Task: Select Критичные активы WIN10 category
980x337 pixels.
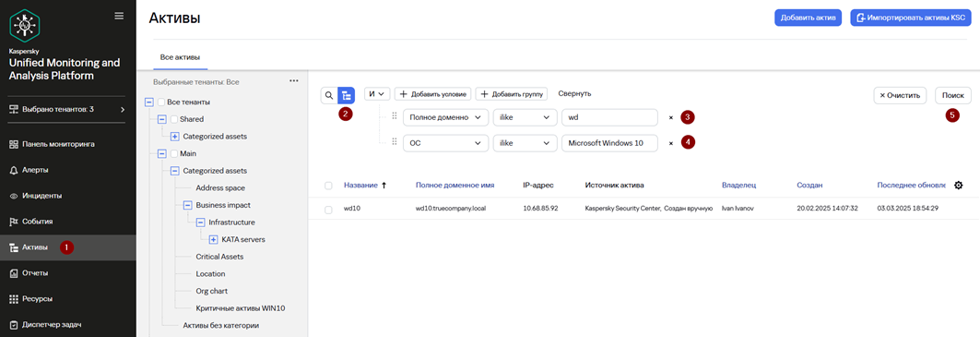Action: 240,308
